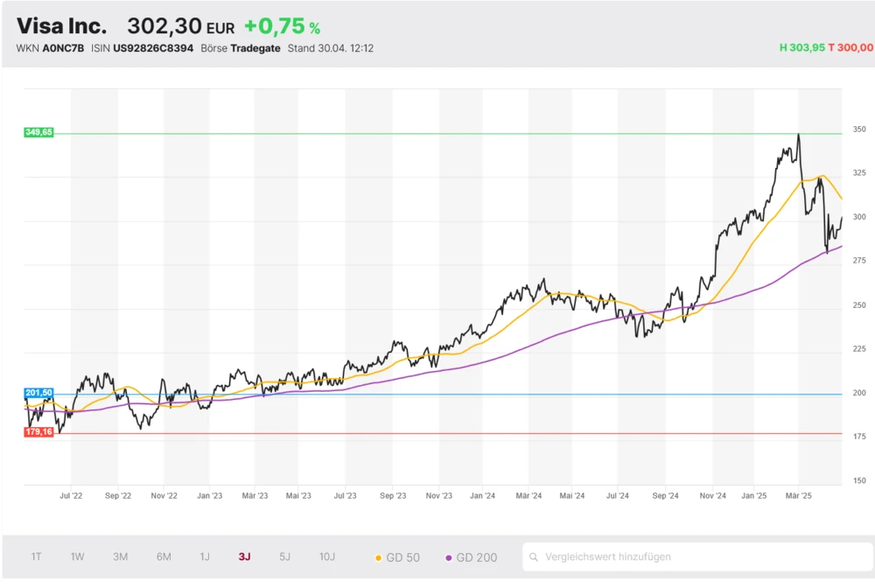Click the Tradegate exchange name
Viewport: 875px width, 588px height.
pyautogui.click(x=255, y=48)
